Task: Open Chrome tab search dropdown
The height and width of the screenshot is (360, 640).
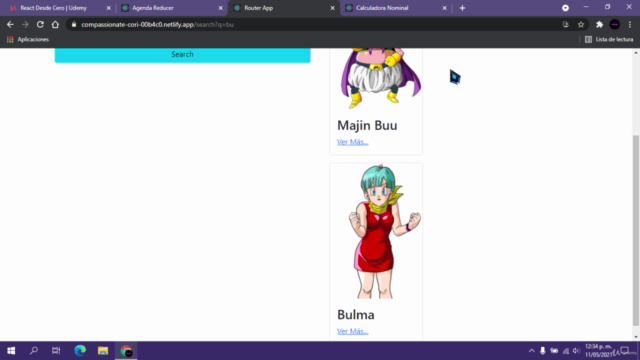Action: pos(565,8)
